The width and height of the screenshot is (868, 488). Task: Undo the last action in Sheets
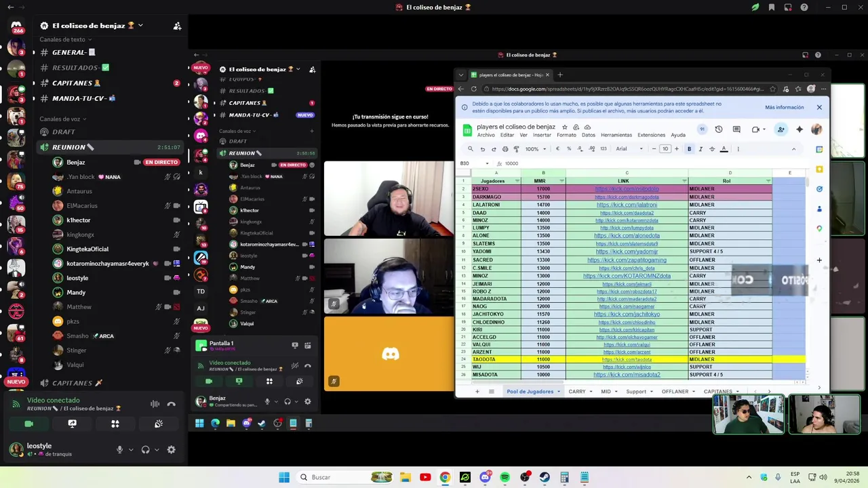(482, 149)
